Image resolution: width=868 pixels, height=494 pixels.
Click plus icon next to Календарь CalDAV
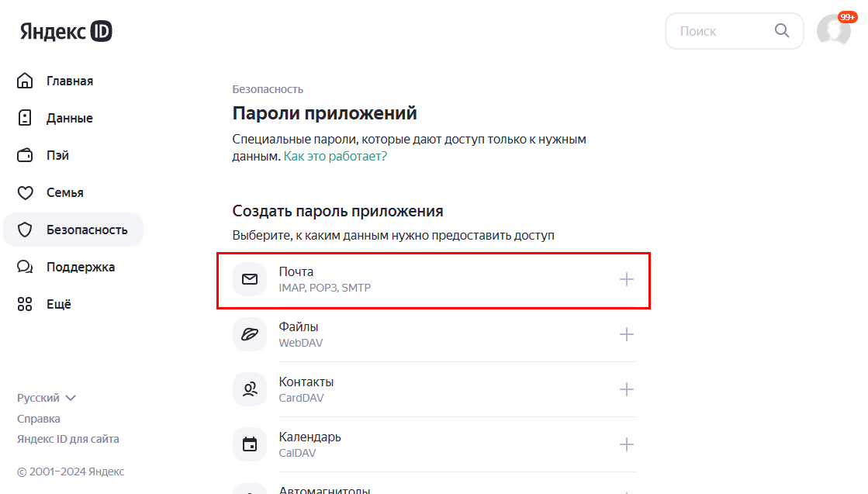[627, 444]
